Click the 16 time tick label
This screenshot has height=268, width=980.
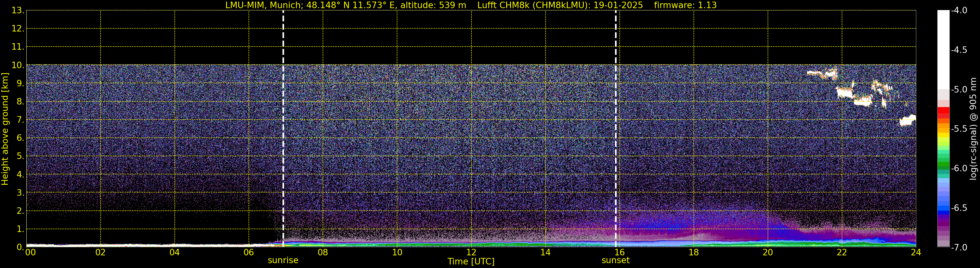620,252
